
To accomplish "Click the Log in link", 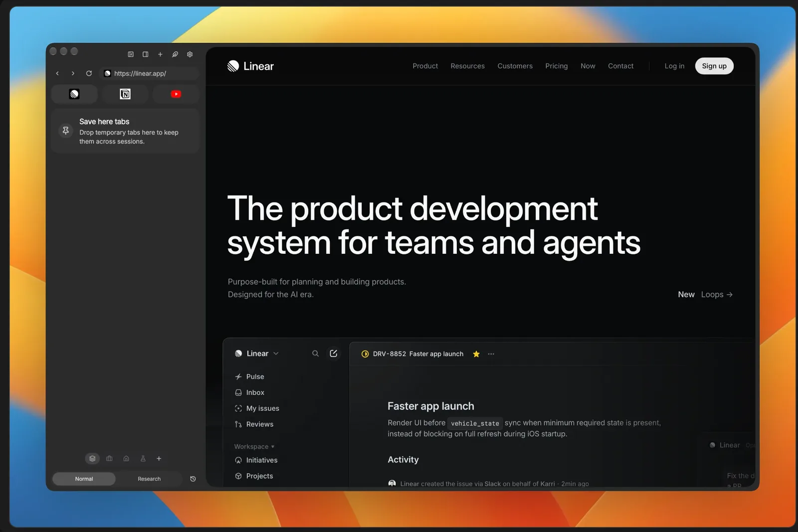I will (675, 66).
